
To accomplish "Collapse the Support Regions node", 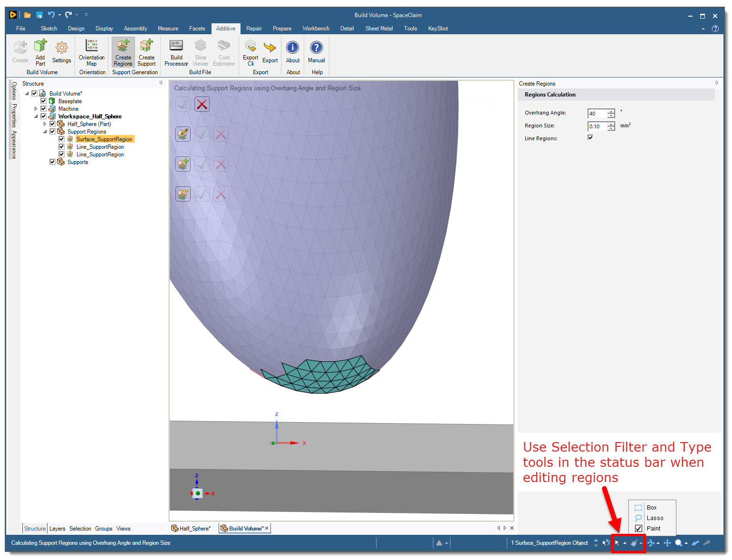I will [x=45, y=132].
